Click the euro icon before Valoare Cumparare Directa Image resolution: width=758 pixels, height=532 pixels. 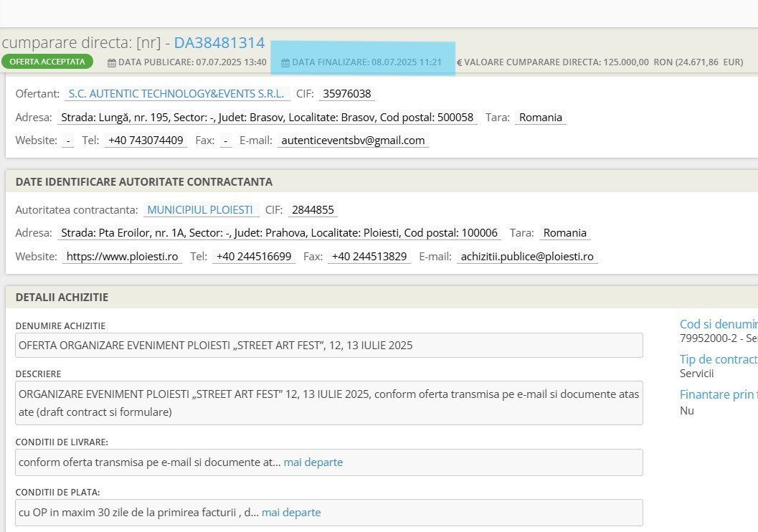click(x=460, y=62)
